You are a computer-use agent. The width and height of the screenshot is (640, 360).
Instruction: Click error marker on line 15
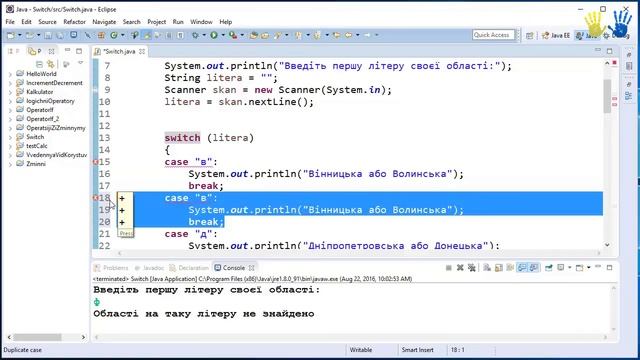96,162
